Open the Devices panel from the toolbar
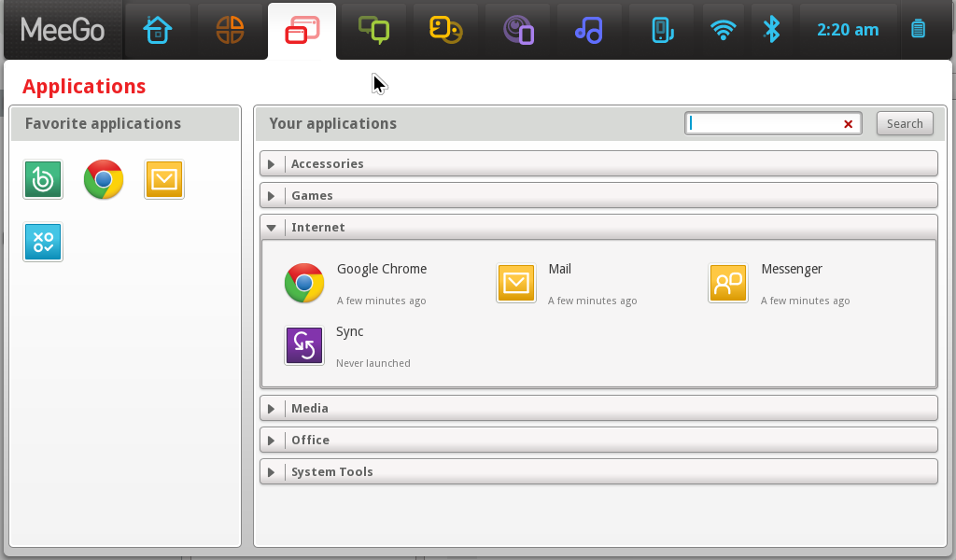This screenshot has width=956, height=560. [661, 29]
